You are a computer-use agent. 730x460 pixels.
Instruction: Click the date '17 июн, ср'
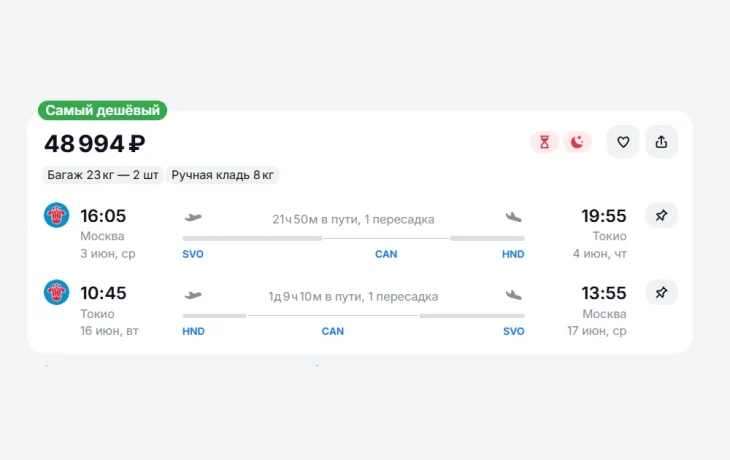[597, 331]
